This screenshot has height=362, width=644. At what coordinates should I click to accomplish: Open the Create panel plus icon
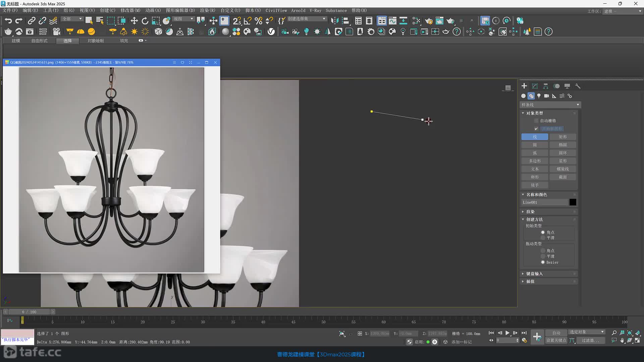(x=524, y=86)
